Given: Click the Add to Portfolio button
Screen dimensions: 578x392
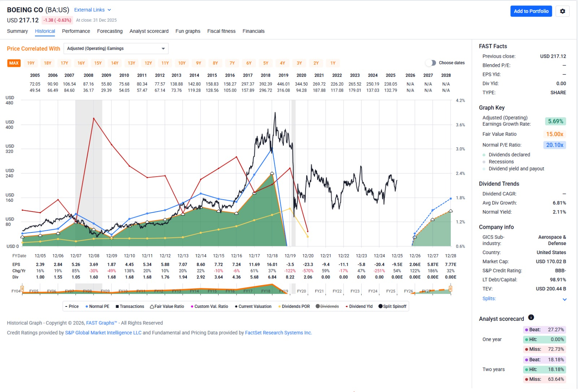Looking at the screenshot, I should click(x=531, y=11).
